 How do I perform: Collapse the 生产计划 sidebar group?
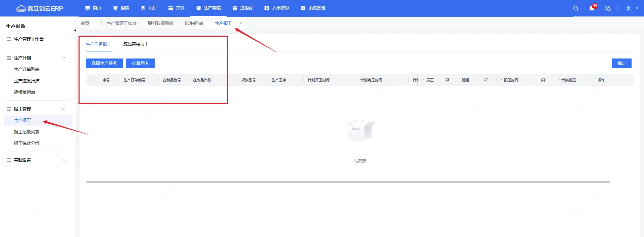64,58
